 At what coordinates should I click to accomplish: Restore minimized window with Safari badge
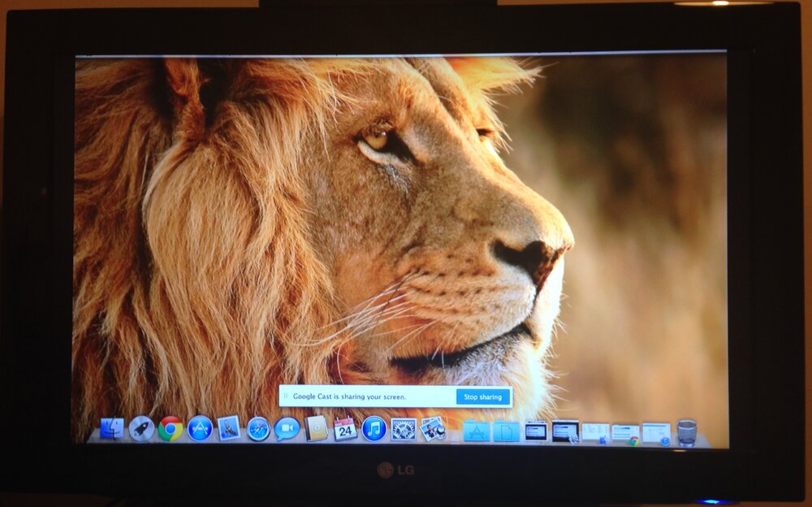point(656,434)
